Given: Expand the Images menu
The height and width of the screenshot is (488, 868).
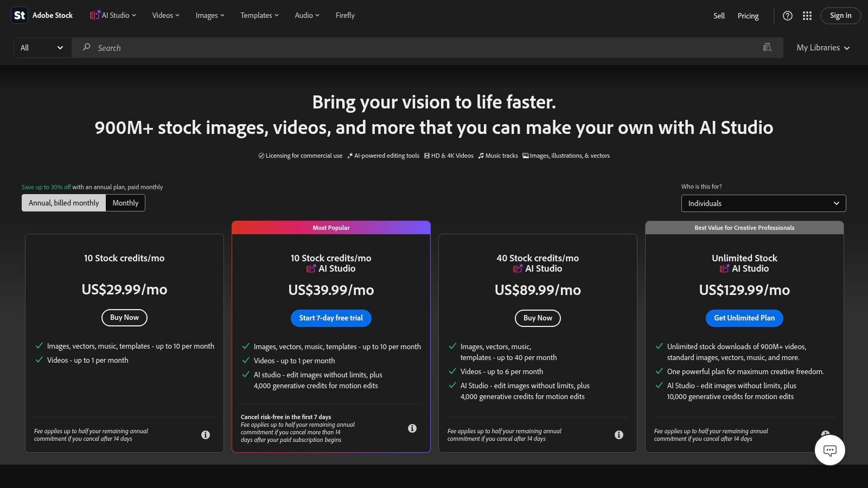Looking at the screenshot, I should pos(210,15).
